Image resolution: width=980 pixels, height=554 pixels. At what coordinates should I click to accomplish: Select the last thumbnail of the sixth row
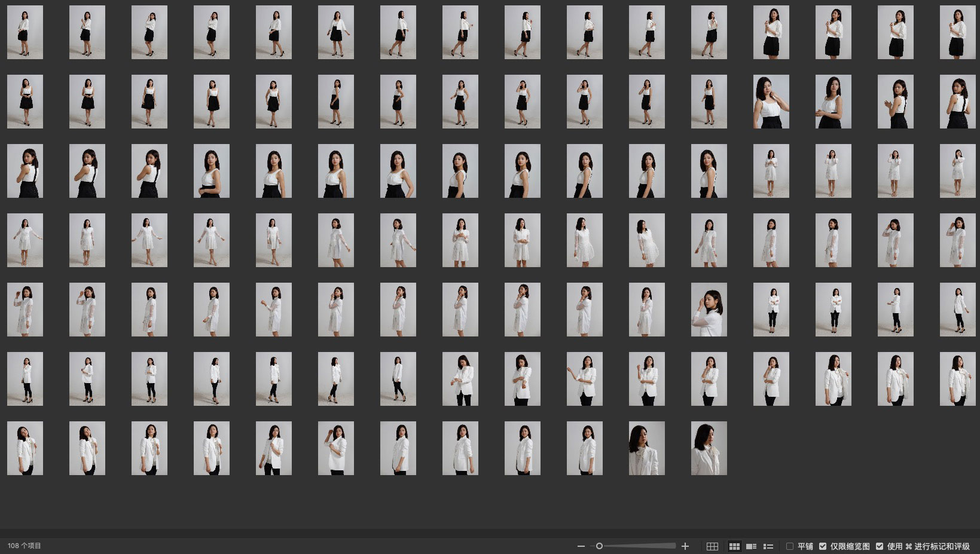pyautogui.click(x=958, y=379)
